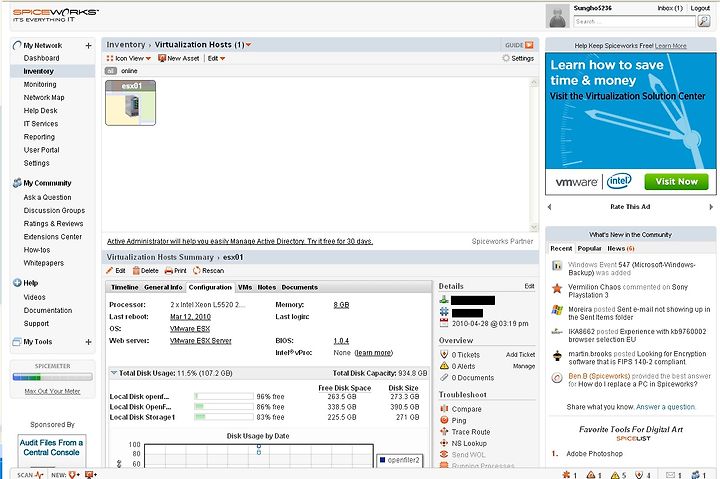
Task: Click the Spicemeter progress bar
Action: [x=52, y=377]
